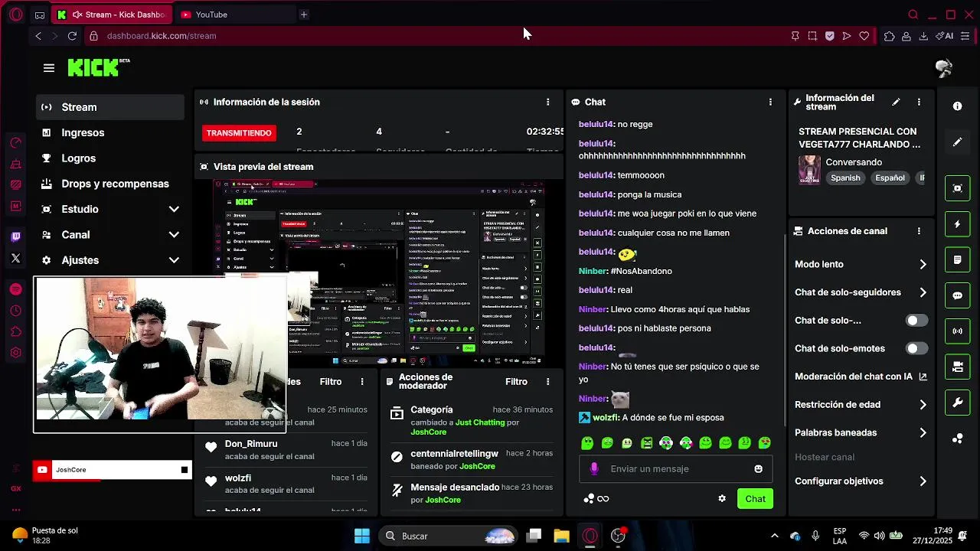Image resolution: width=980 pixels, height=551 pixels.
Task: Open File Explorer from taskbar
Action: point(561,536)
